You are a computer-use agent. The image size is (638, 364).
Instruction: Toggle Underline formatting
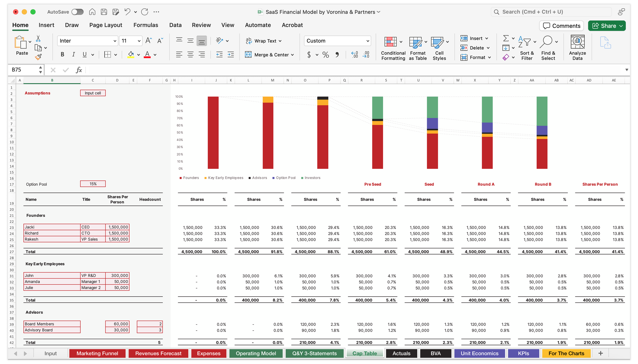85,55
